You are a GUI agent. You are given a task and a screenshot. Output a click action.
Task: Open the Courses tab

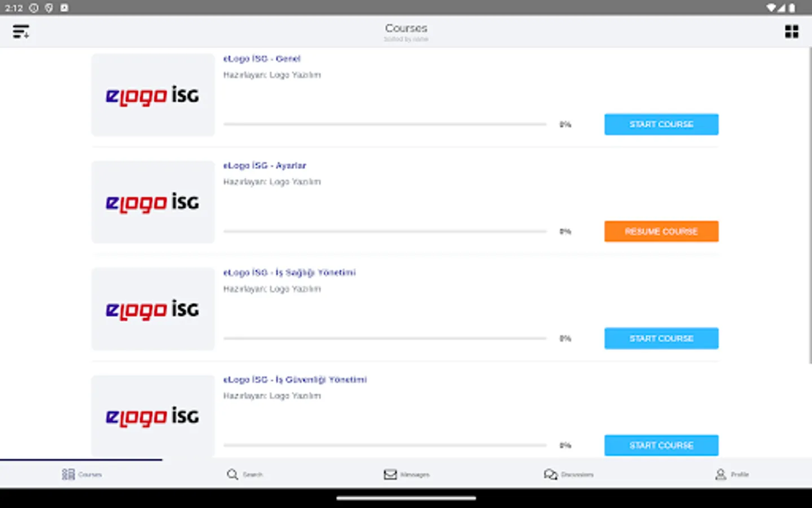coord(81,474)
